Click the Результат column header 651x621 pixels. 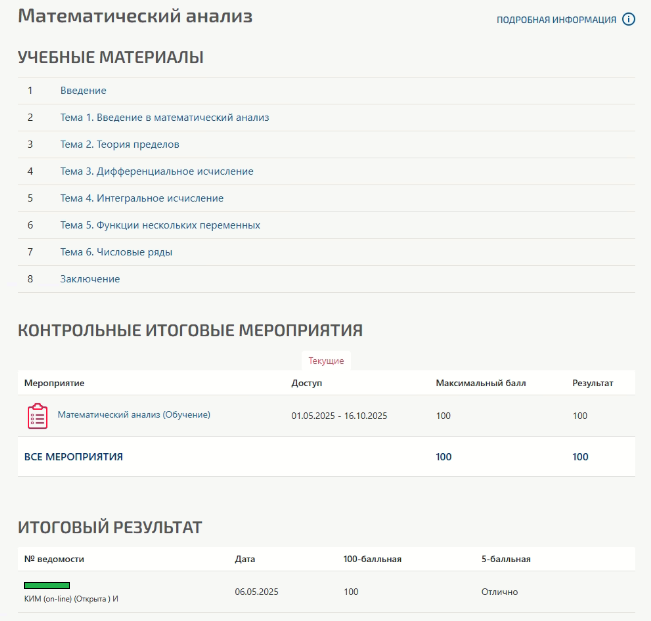pyautogui.click(x=592, y=383)
